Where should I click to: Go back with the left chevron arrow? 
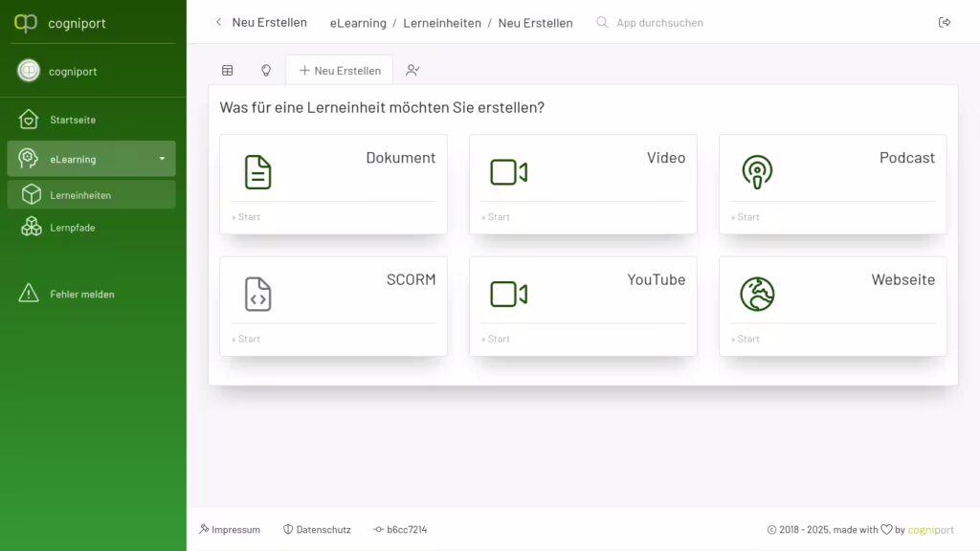[x=218, y=22]
